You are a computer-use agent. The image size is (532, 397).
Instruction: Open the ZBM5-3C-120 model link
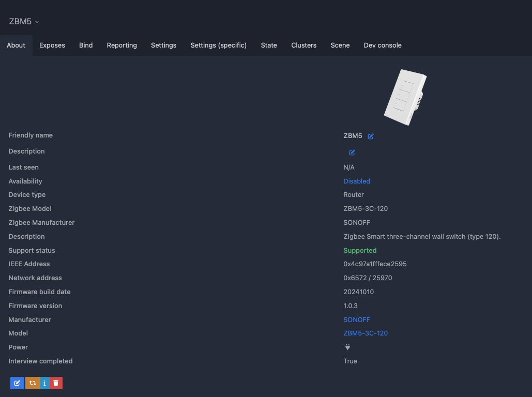click(x=366, y=333)
